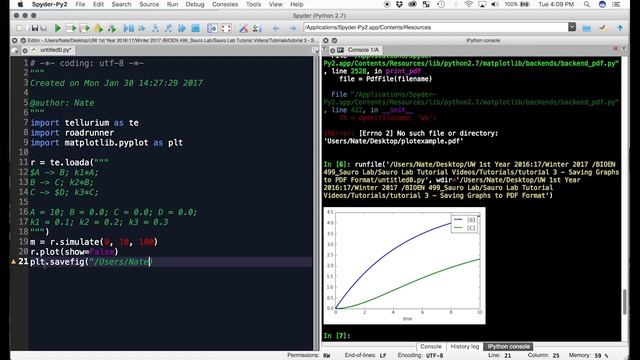Create a new file from toolbar

pyautogui.click(x=19, y=28)
